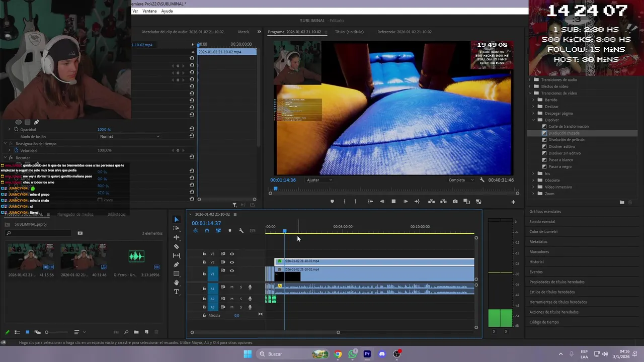The image size is (644, 362).
Task: Open timeline display settings wrench
Action: pyautogui.click(x=241, y=231)
